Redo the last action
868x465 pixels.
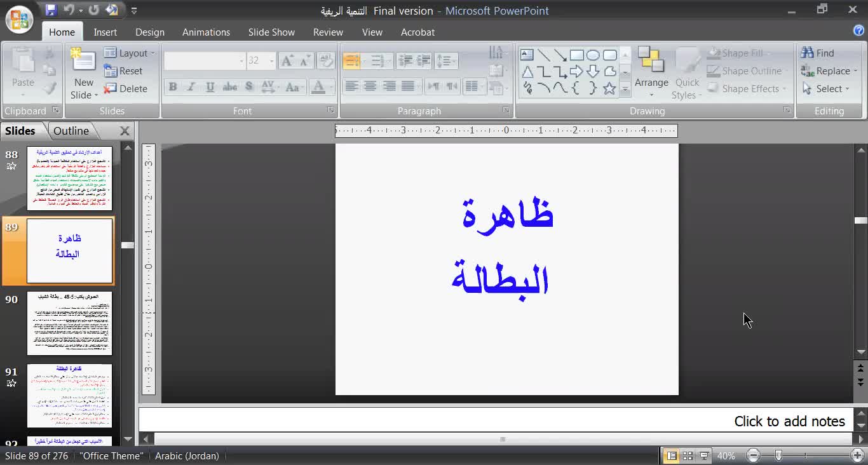[x=94, y=10]
